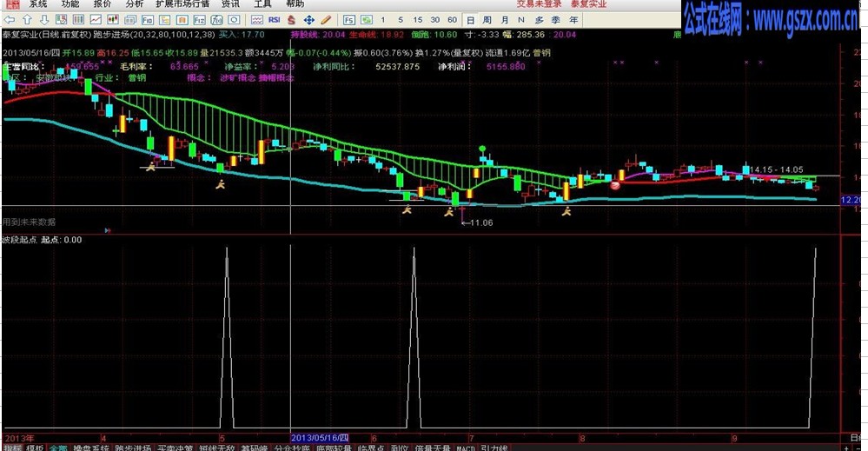Screen dimensions: 868x451
Task: Click the down arrow toolbar icon
Action: click(x=44, y=20)
